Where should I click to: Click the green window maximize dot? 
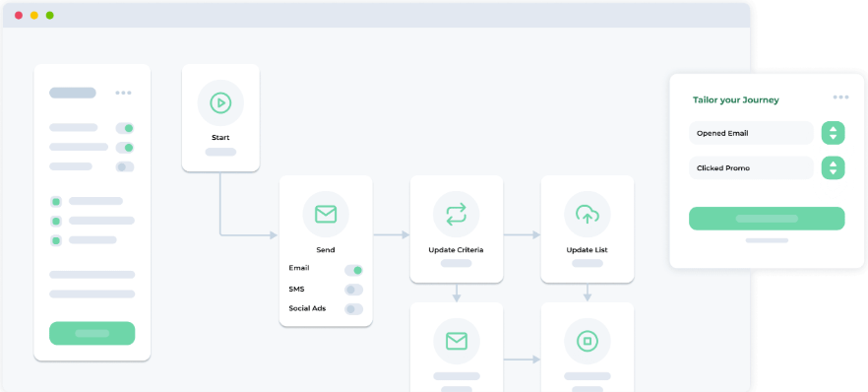(50, 16)
